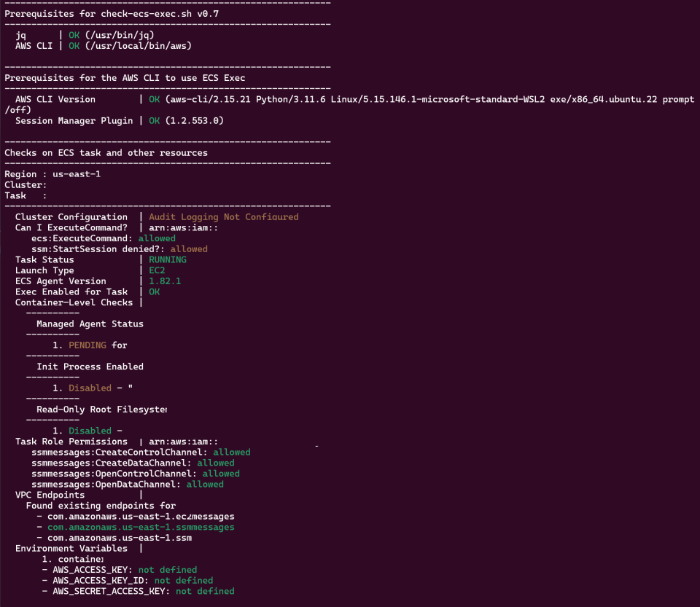Click the ecs:ExecuteCommand allowed status

pos(109,238)
